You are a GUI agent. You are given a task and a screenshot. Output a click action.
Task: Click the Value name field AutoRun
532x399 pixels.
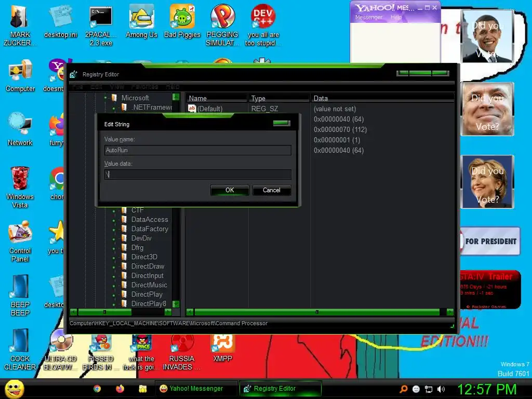[198, 150]
